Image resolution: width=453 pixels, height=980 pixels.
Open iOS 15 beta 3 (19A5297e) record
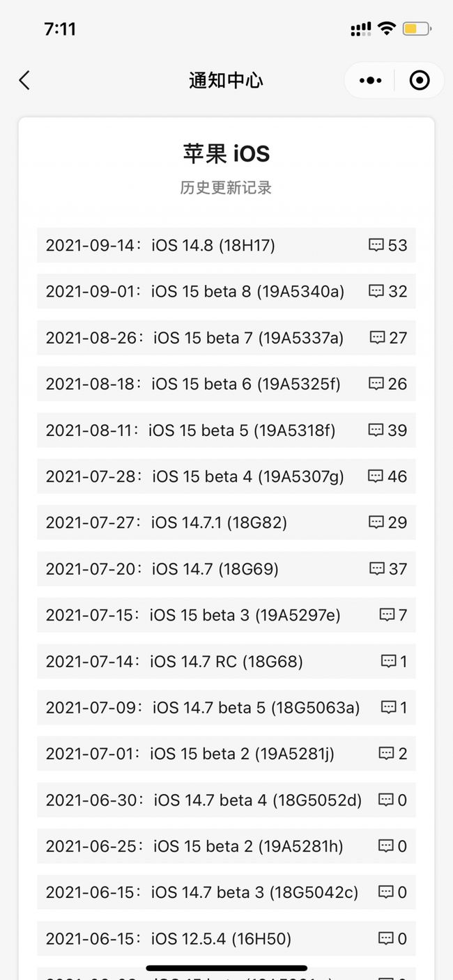pyautogui.click(x=193, y=615)
